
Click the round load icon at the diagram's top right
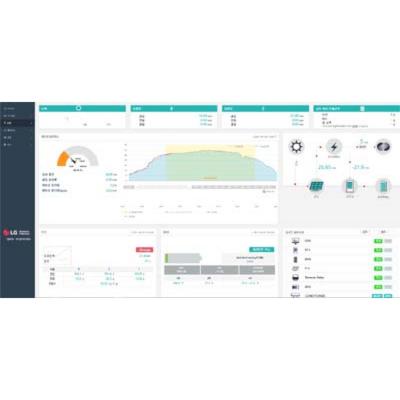click(x=383, y=147)
